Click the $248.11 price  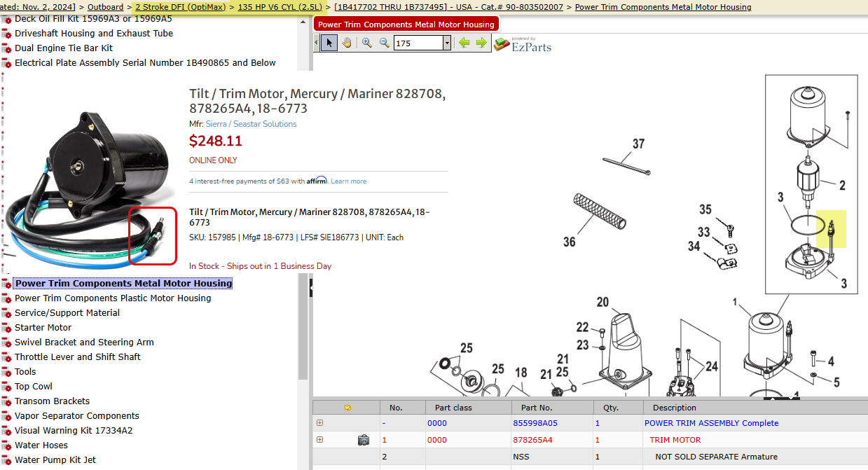coord(216,141)
